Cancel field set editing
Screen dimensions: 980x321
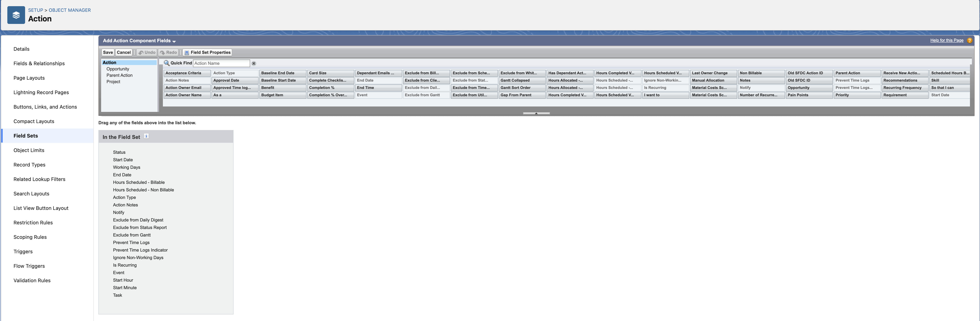point(124,52)
